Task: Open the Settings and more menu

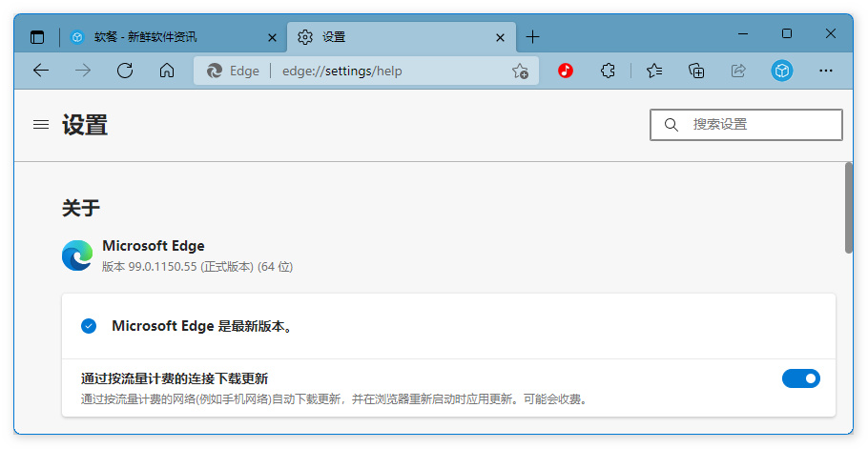Action: [826, 71]
